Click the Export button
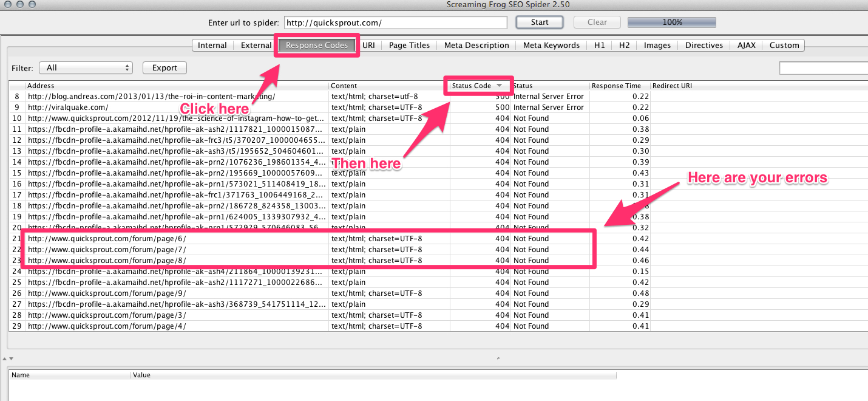Screen dimensions: 868x401 pyautogui.click(x=164, y=68)
